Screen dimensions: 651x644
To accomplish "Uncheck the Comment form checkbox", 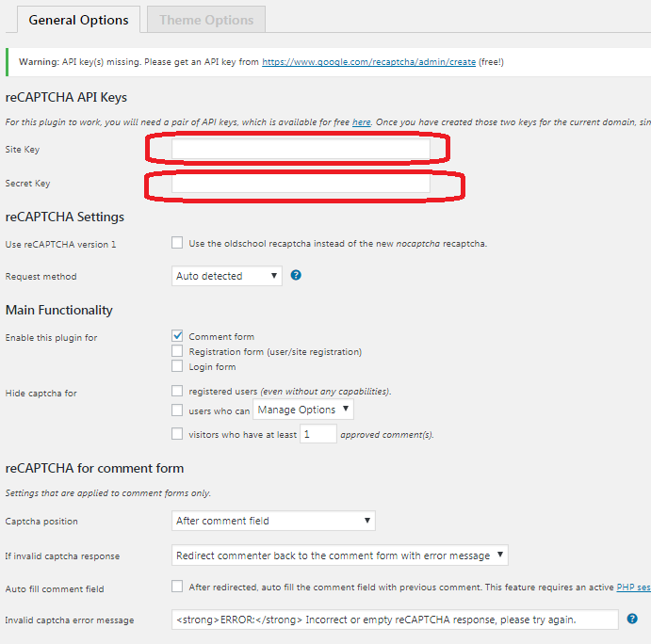I will [177, 336].
